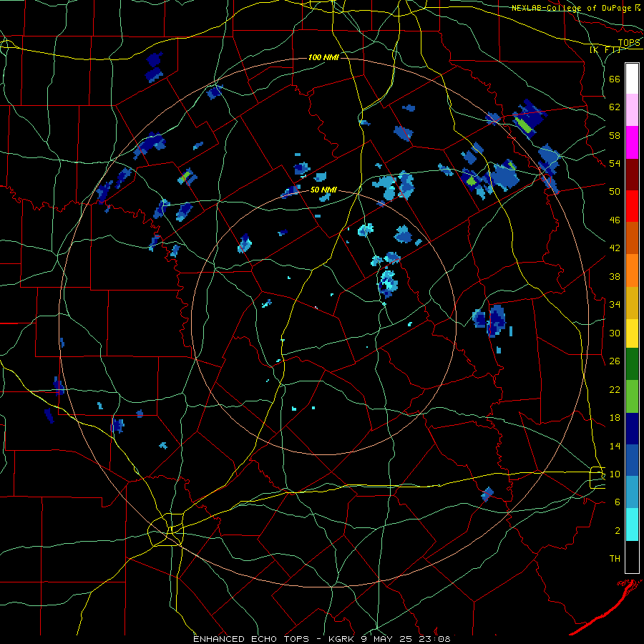Viewport: 644px width, 644px height.
Task: Click the K FT units label
Action: point(605,50)
